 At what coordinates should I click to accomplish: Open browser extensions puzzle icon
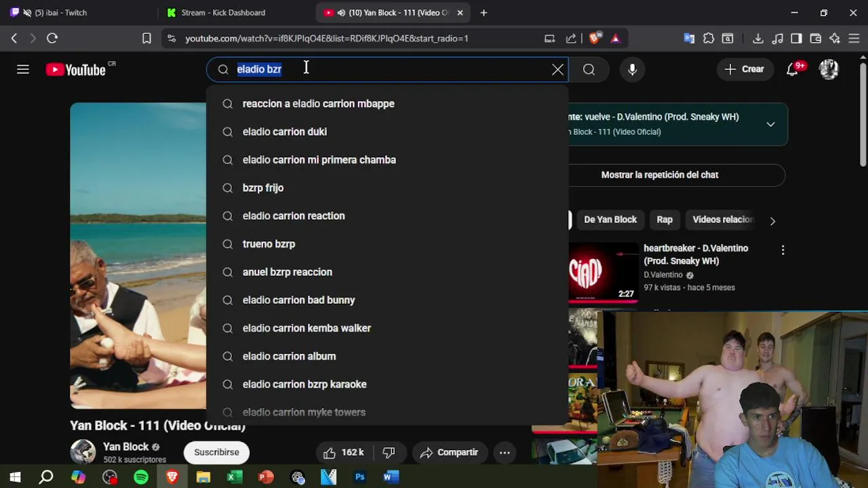pyautogui.click(x=709, y=39)
